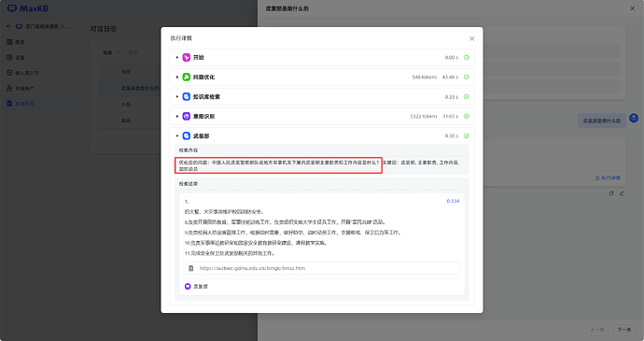Viewport: 644px width, 341px height.
Task: Open the 对话用户 sidebar item
Action: (x=24, y=89)
